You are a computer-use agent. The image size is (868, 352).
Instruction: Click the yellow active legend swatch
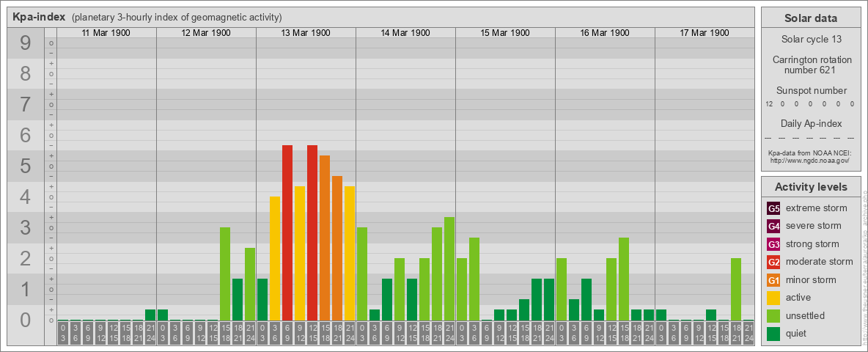773,298
